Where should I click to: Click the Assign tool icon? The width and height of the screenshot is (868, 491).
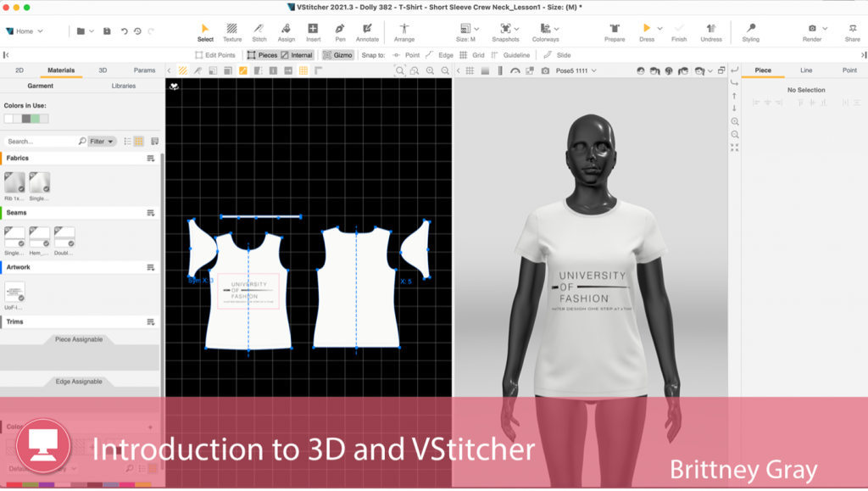tap(287, 31)
